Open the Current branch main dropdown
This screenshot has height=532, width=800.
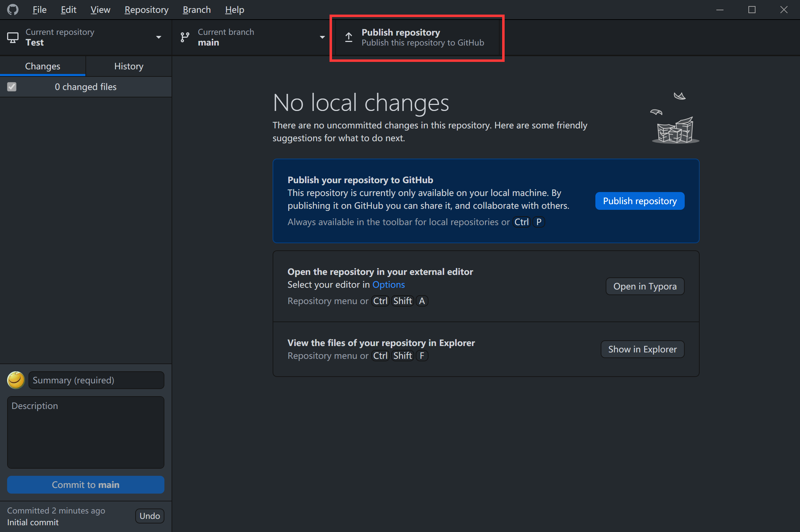pos(322,37)
